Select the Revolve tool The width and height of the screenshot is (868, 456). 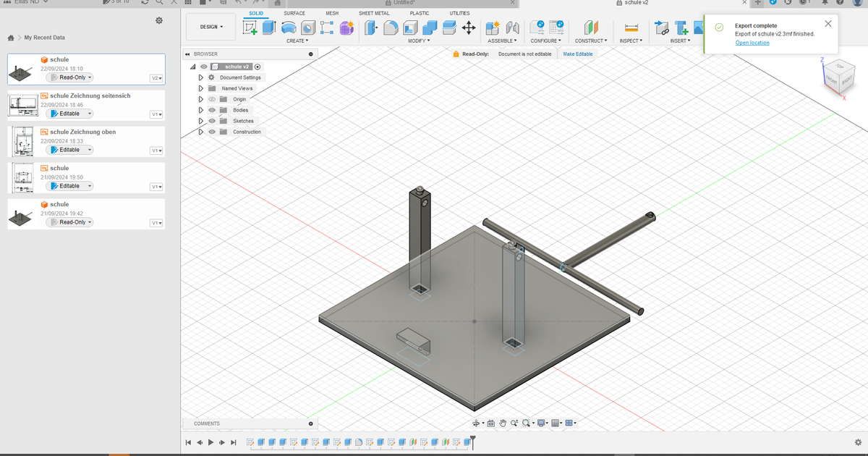[289, 28]
